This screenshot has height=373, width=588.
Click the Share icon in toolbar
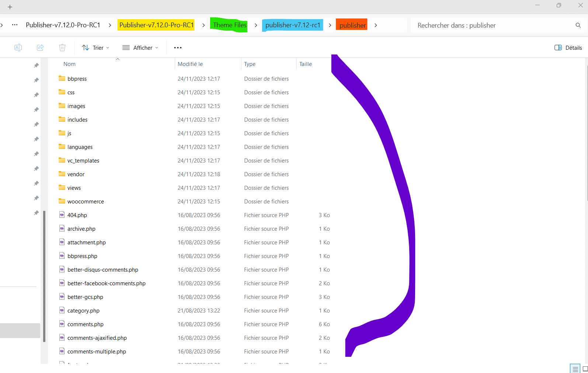pyautogui.click(x=40, y=48)
